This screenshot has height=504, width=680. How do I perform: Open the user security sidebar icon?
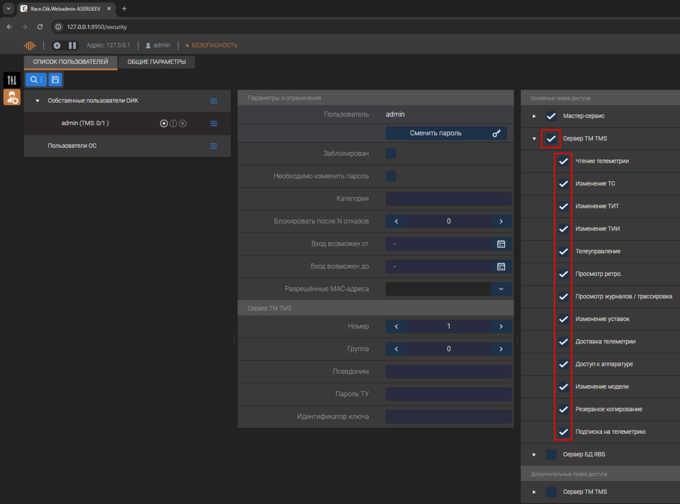[x=12, y=98]
